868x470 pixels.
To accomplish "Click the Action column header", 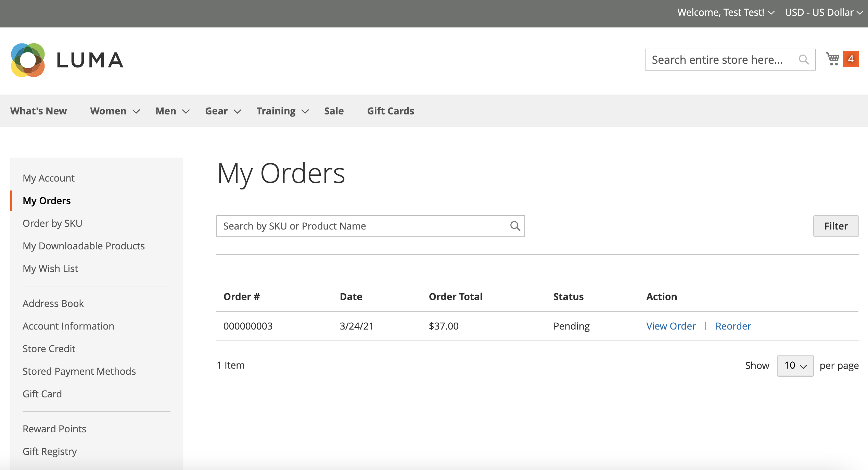I will click(662, 297).
